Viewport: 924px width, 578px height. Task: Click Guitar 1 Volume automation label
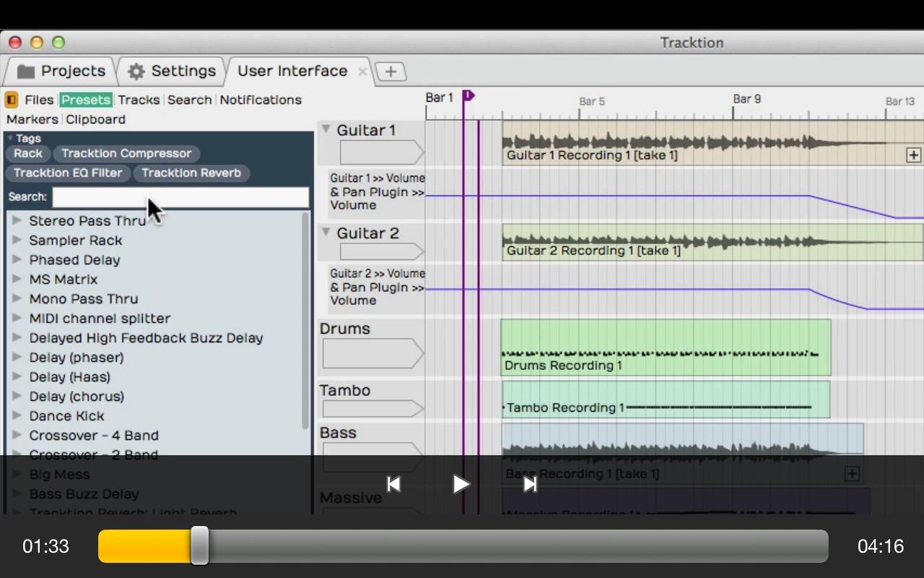(x=377, y=191)
